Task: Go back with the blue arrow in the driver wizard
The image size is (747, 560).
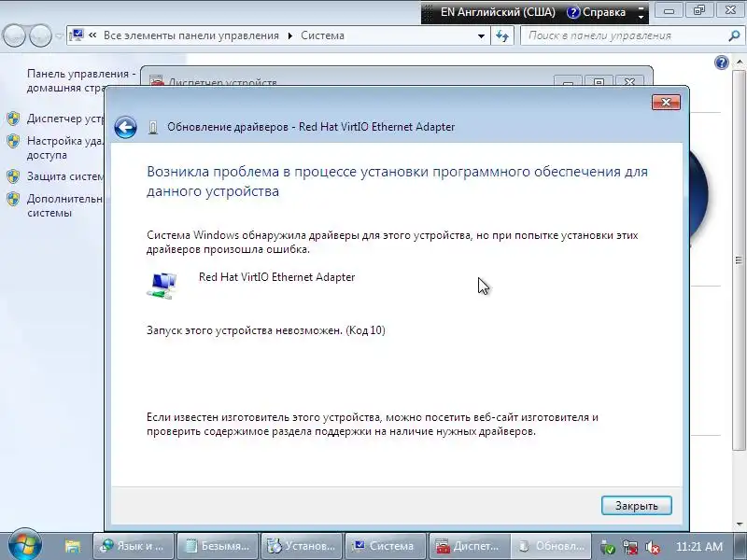Action: point(126,127)
